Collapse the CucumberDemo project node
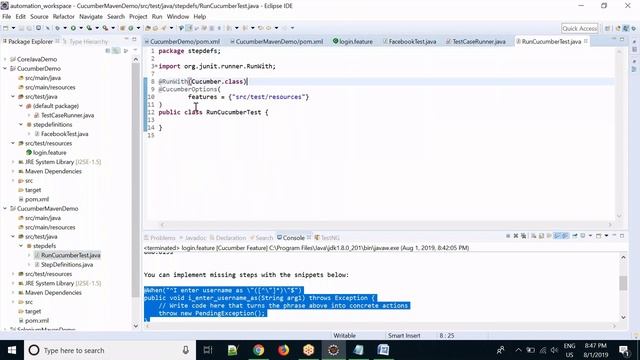The height and width of the screenshot is (360, 640). coord(5,69)
